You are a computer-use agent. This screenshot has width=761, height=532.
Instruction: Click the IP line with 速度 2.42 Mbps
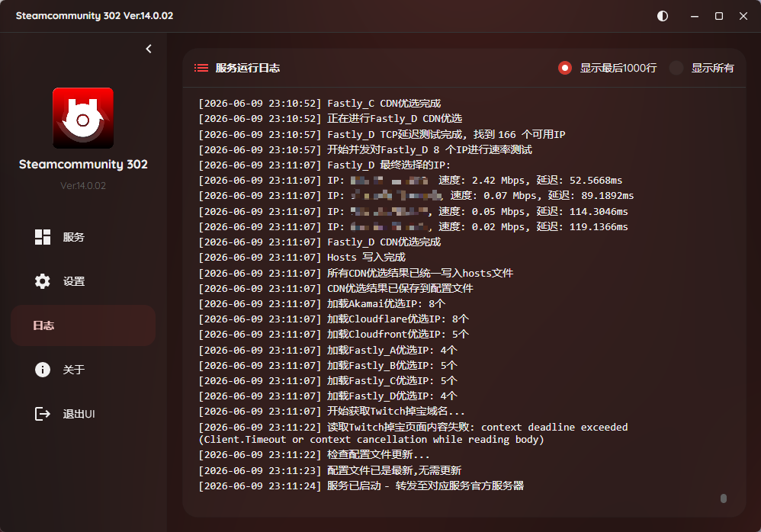pos(410,181)
